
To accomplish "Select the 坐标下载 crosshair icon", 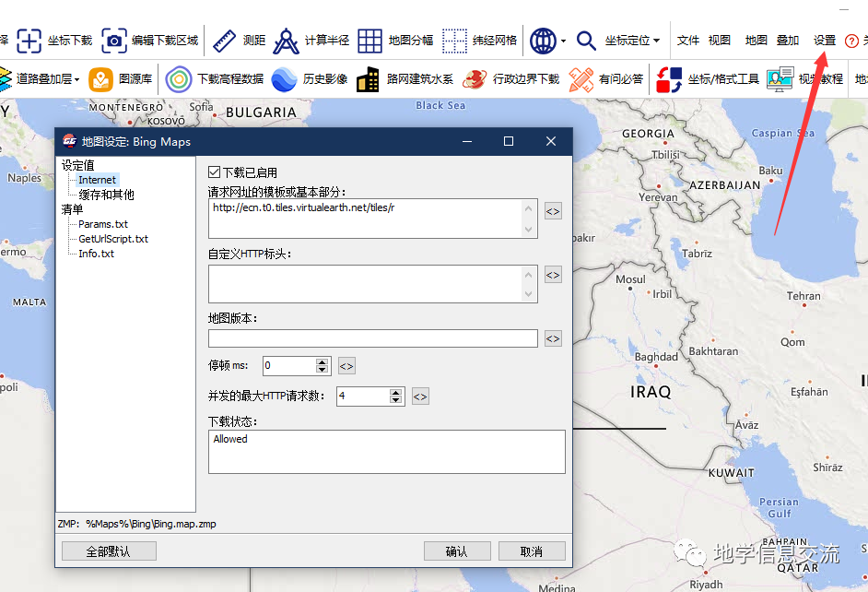I will point(29,41).
